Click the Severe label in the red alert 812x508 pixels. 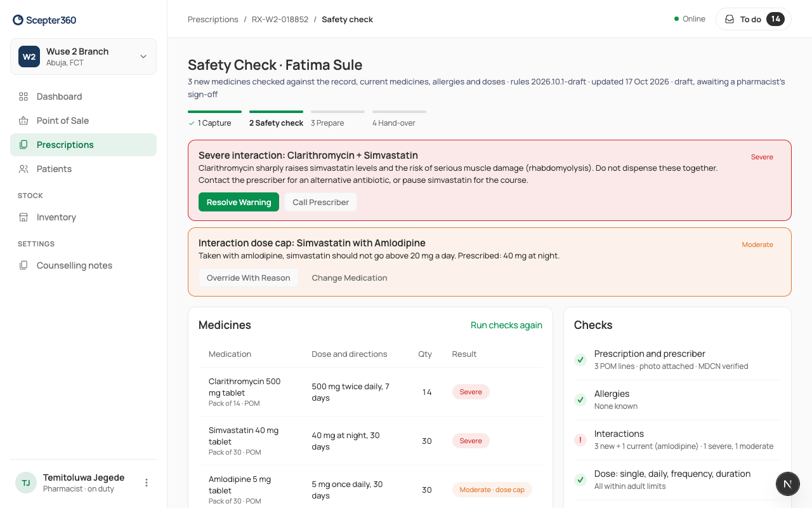point(762,157)
